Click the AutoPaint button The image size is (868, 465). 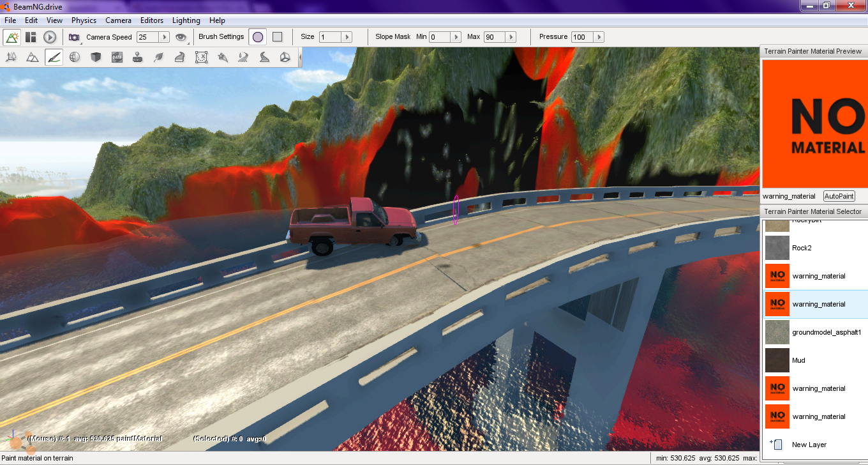click(x=839, y=196)
